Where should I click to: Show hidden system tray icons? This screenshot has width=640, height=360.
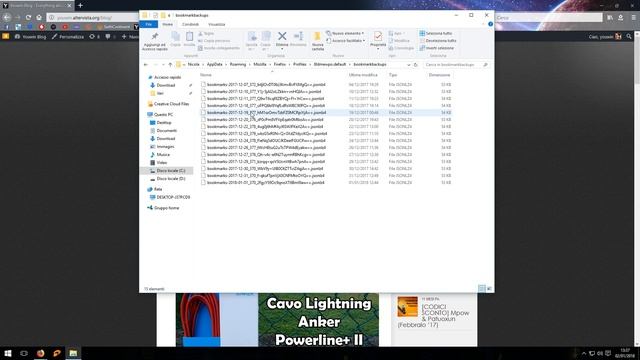pyautogui.click(x=584, y=353)
